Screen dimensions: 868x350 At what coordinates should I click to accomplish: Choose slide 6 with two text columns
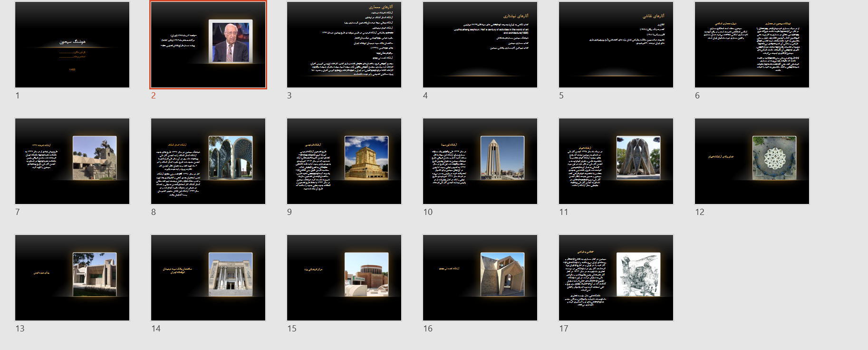point(752,45)
